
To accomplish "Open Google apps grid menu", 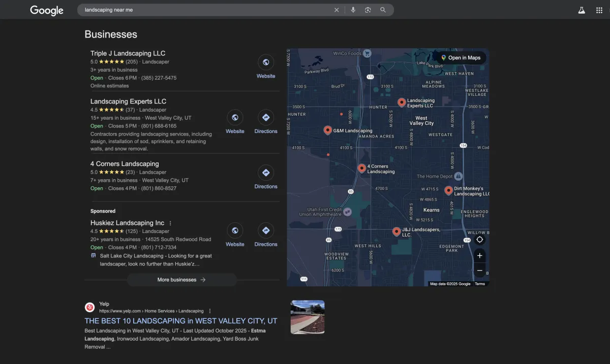I will (599, 10).
